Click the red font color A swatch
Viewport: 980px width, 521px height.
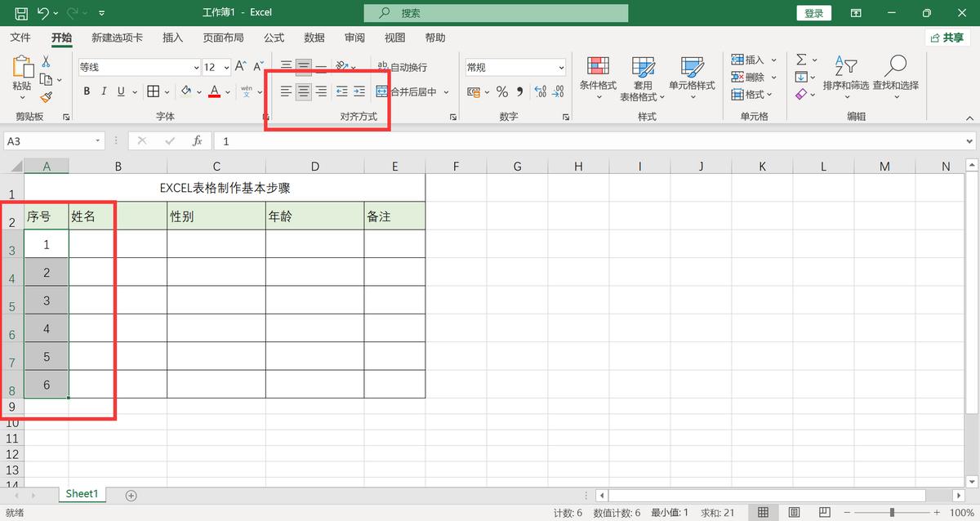click(x=215, y=91)
